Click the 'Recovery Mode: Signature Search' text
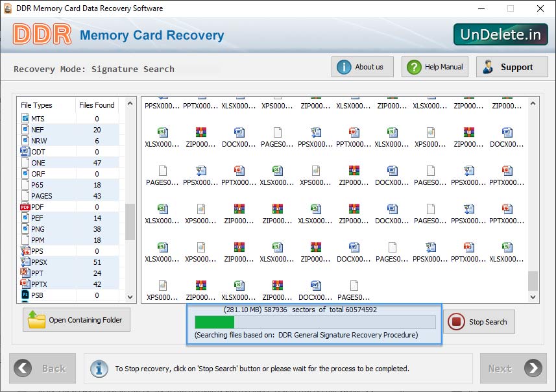The height and width of the screenshot is (392, 556). click(94, 69)
